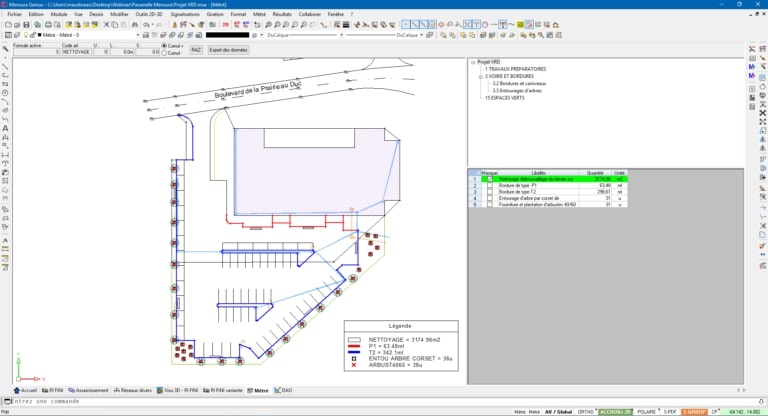Select the 'Cumul +' radio button
The height and width of the screenshot is (416, 768).
[164, 46]
